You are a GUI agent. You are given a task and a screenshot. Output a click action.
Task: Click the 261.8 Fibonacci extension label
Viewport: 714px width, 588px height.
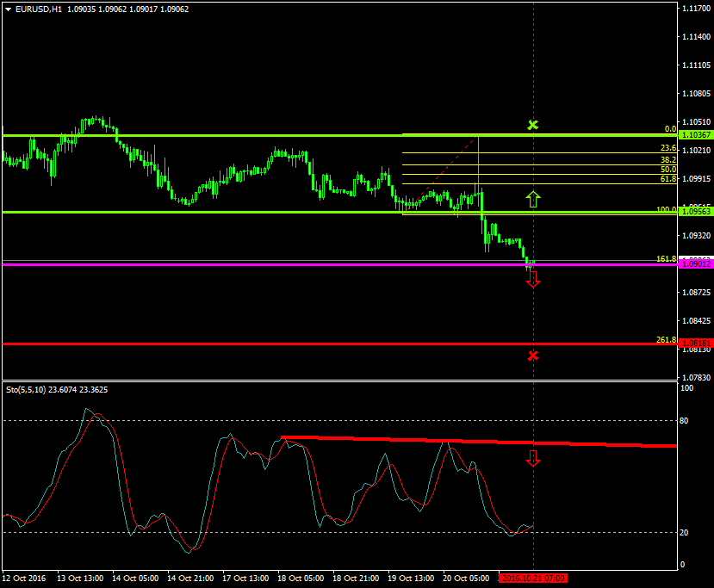click(x=666, y=340)
